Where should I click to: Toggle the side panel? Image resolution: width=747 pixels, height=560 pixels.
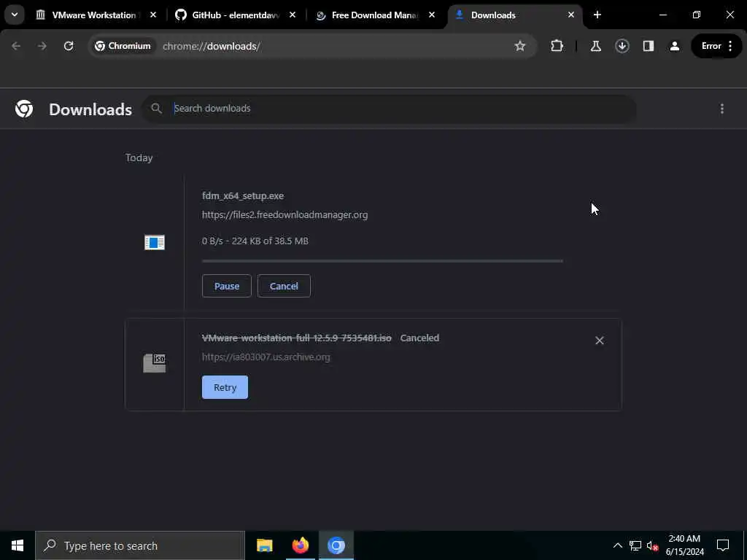tap(648, 46)
